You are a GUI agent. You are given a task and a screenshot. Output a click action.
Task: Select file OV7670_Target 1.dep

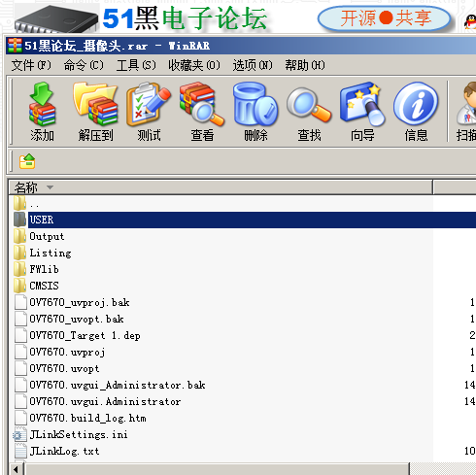pyautogui.click(x=85, y=335)
